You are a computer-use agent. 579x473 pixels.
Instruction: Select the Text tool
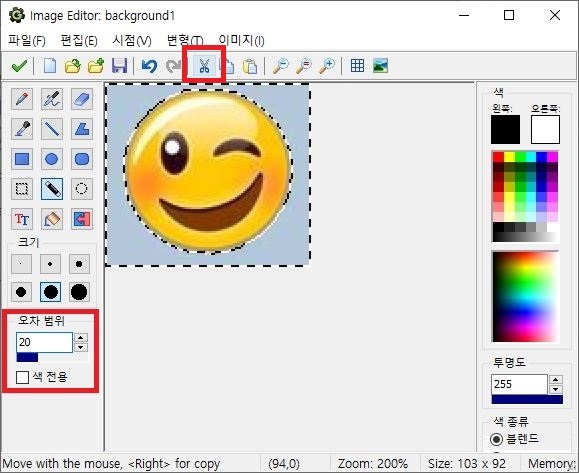tap(22, 219)
